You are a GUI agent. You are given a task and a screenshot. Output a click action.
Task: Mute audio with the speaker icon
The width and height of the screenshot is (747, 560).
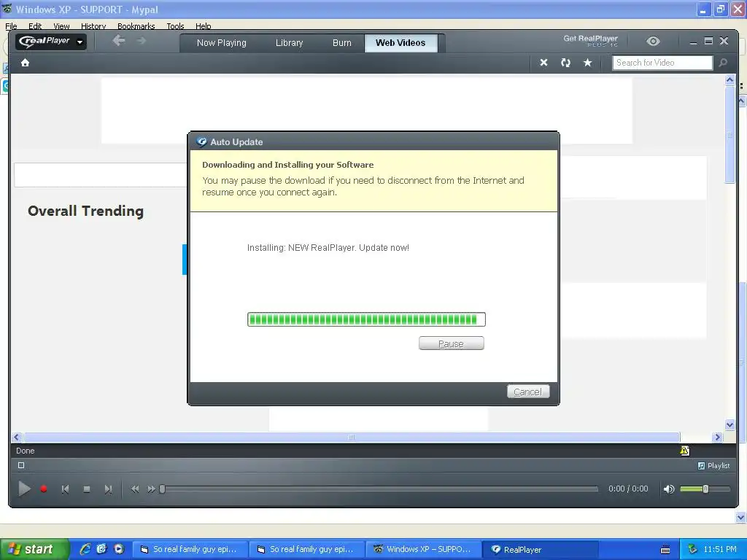[x=669, y=489]
